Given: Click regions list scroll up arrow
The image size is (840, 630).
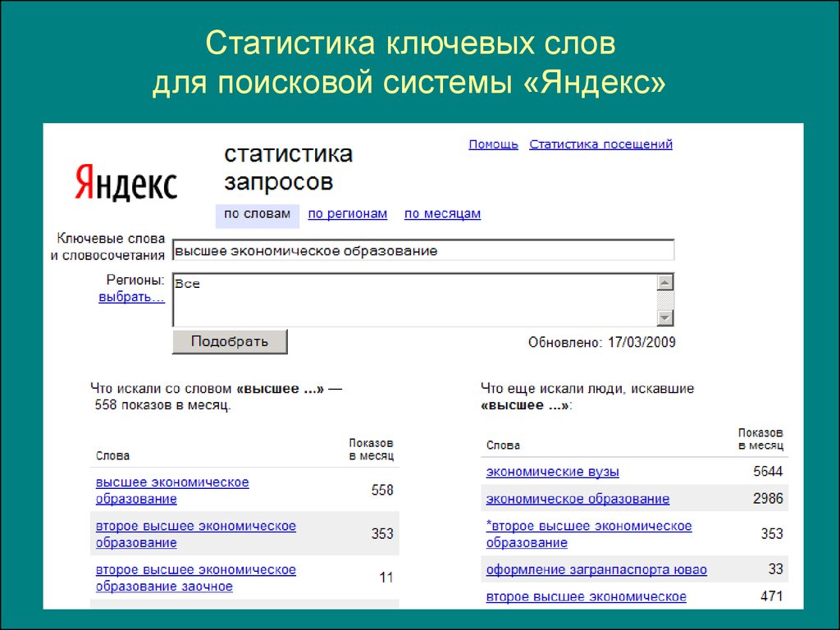Looking at the screenshot, I should click(x=664, y=282).
